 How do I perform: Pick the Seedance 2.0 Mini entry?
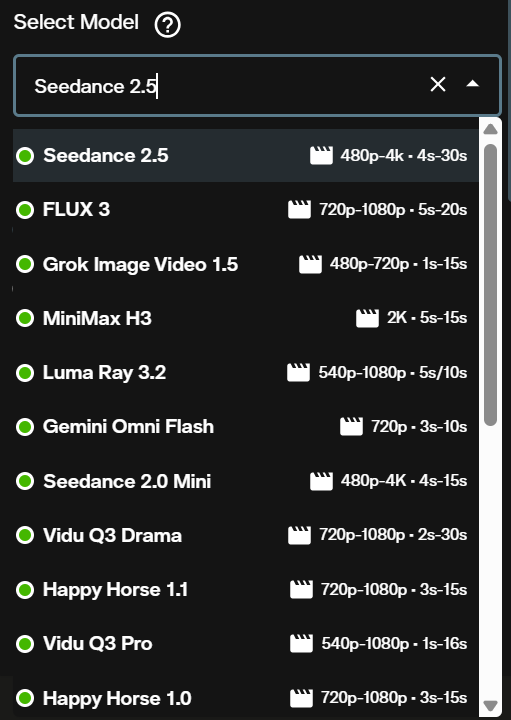[246, 481]
